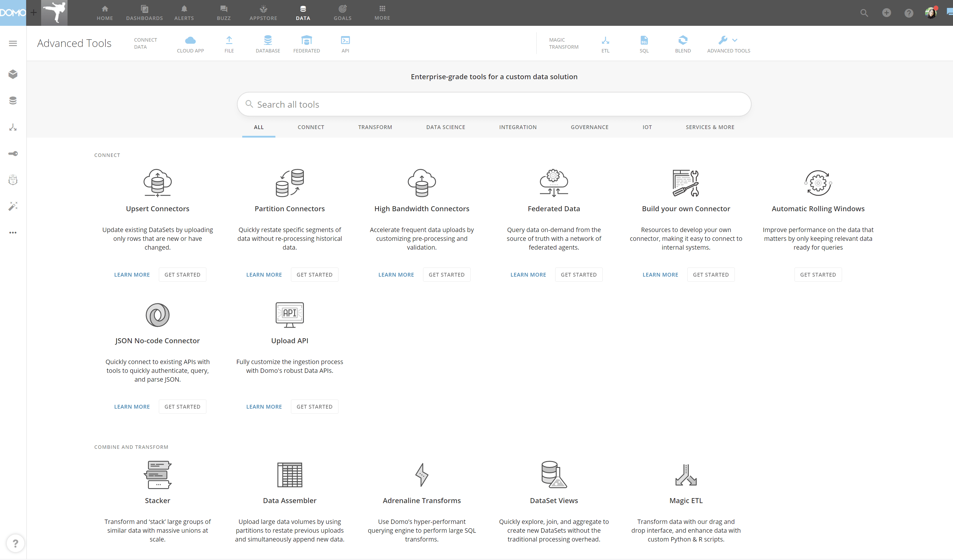Click the Adrenaline Transforms lightning icon

coord(422,475)
